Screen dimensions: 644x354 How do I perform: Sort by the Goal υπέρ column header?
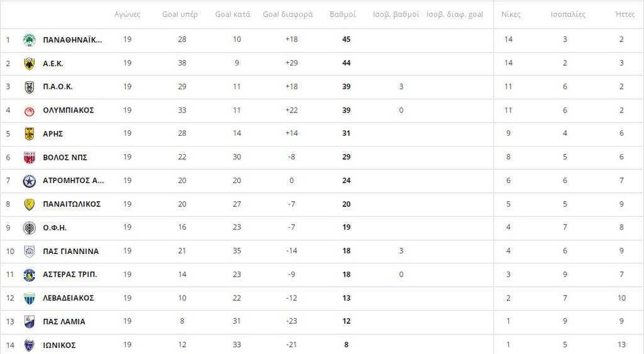(180, 14)
